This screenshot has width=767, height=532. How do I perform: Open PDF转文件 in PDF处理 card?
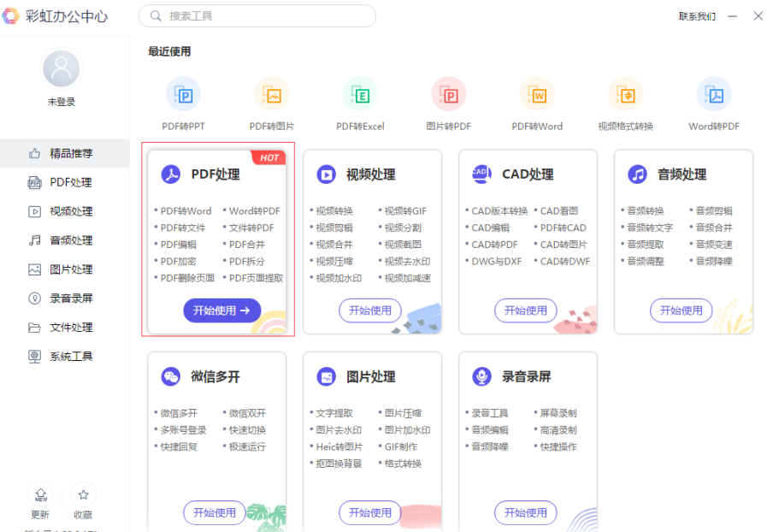(183, 228)
